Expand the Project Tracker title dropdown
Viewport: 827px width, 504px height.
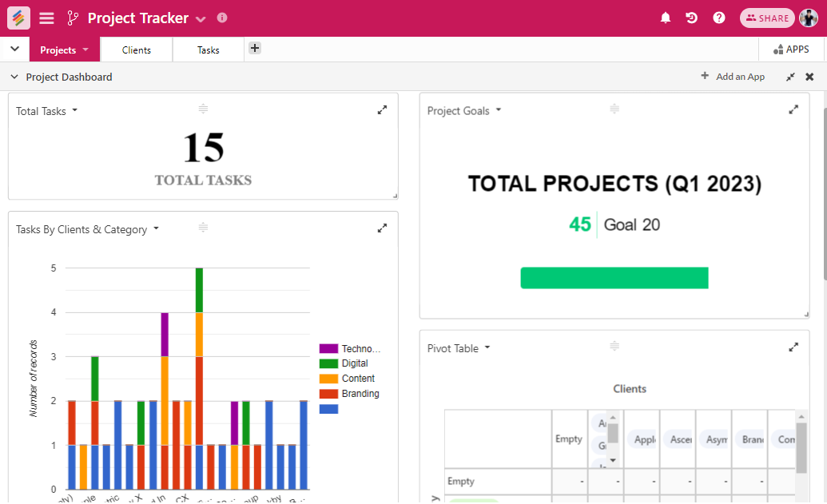click(x=201, y=19)
